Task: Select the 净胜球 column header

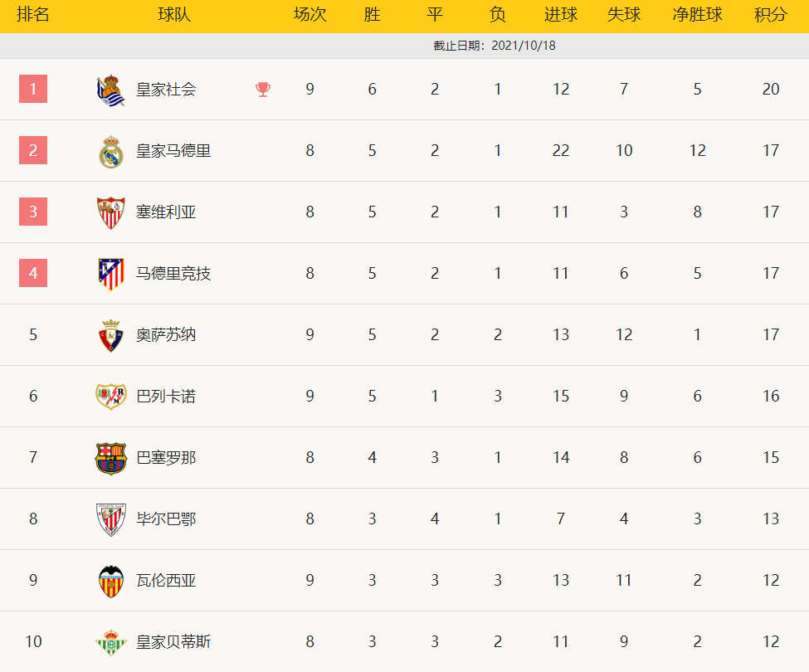Action: (x=697, y=14)
